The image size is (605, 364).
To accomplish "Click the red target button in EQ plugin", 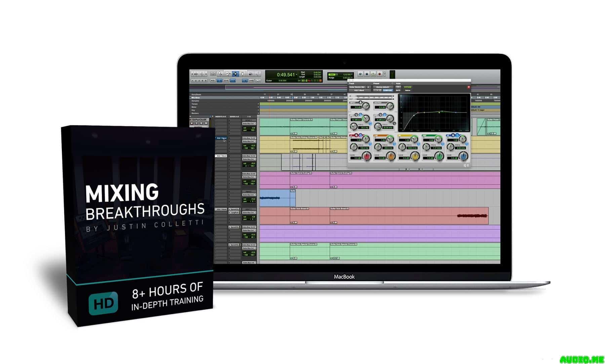I will tap(469, 87).
